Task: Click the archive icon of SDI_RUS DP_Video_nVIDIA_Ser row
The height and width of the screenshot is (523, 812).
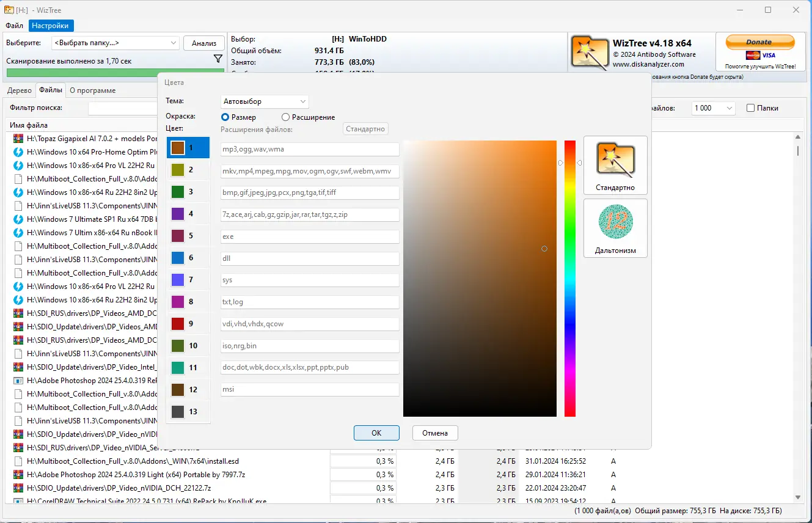Action: click(18, 448)
